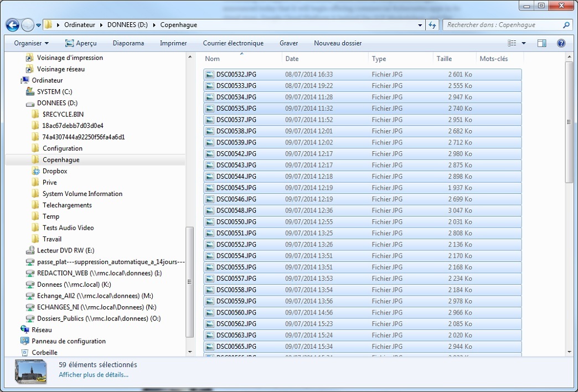This screenshot has width=578, height=392.
Task: Toggle the preview pane icon
Action: pos(541,43)
